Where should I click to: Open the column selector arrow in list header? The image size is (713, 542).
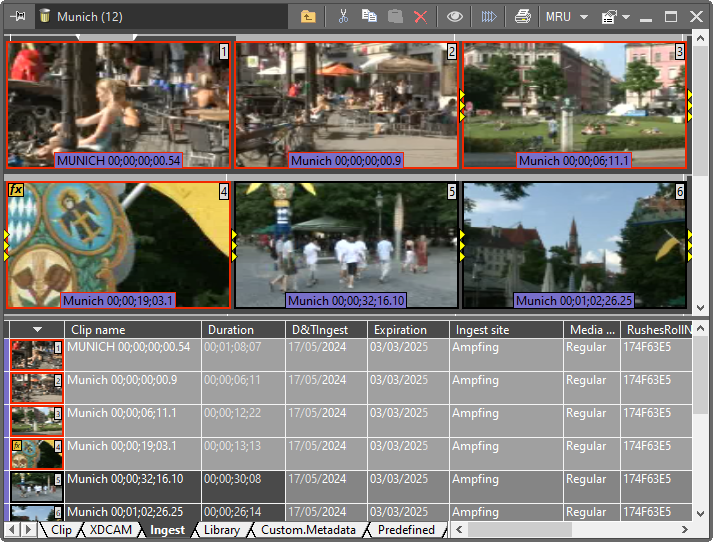37,329
